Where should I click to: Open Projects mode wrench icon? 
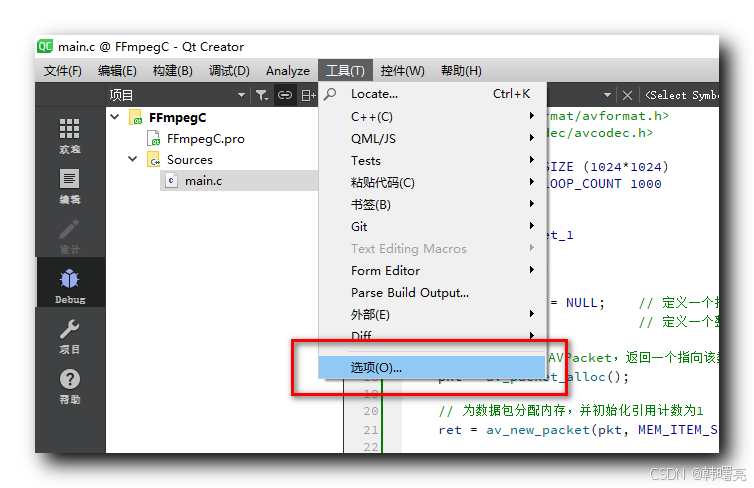70,336
